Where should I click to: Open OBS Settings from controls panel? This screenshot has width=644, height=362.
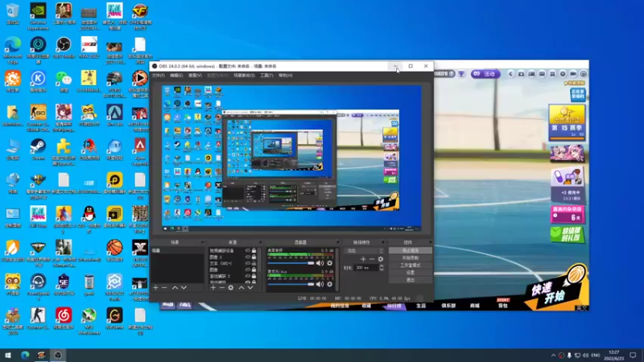(411, 273)
